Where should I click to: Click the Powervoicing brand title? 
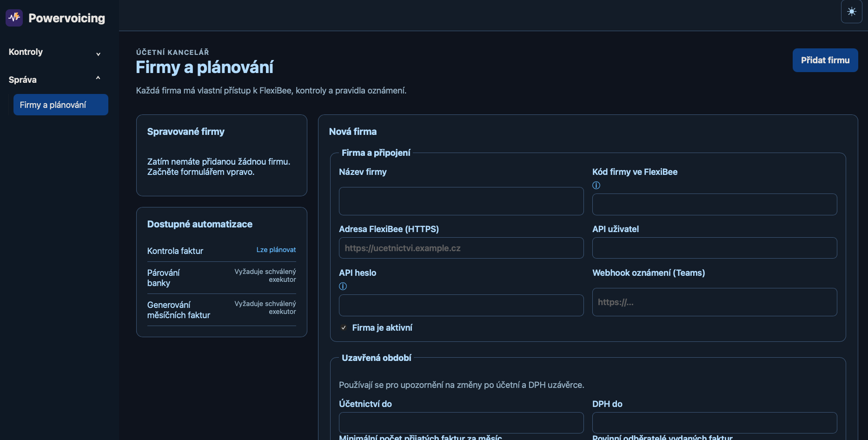66,18
